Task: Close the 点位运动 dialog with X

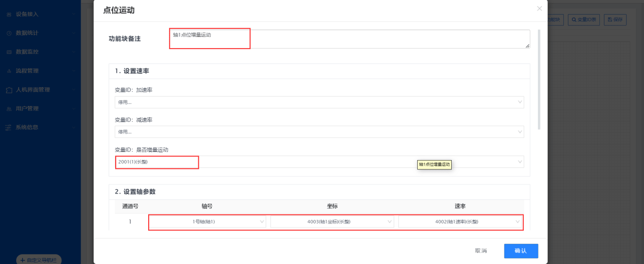Action: click(539, 9)
